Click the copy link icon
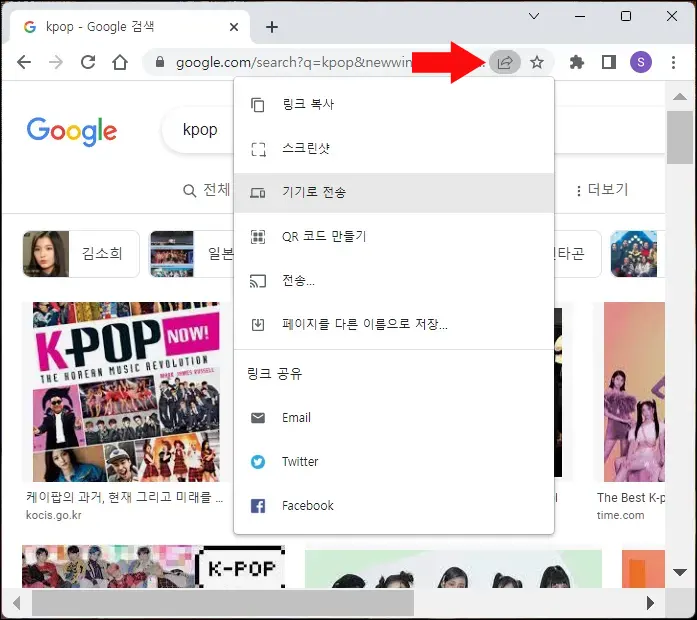Screen dimensions: 697x620 click(x=258, y=104)
